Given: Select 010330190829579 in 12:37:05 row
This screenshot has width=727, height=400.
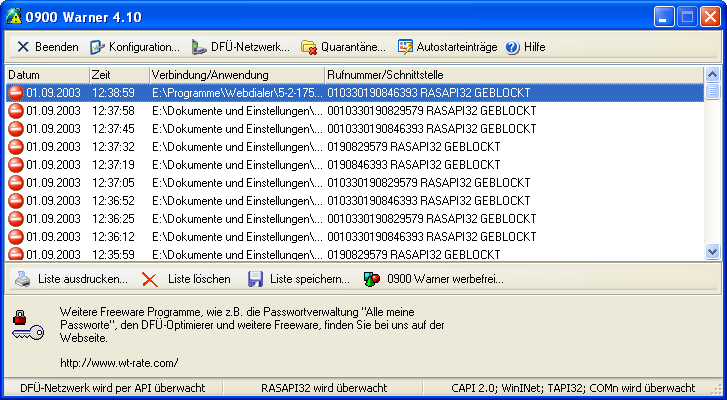Looking at the screenshot, I should click(x=372, y=183).
